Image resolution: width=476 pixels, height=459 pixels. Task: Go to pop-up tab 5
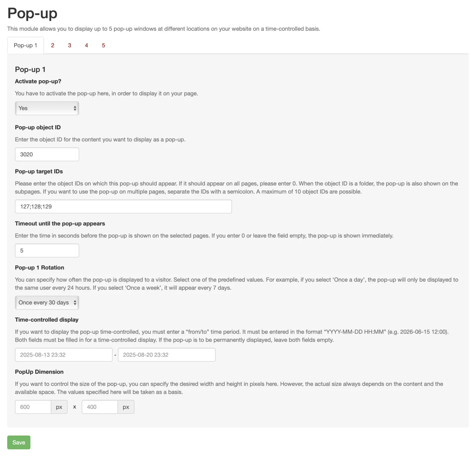(x=103, y=45)
